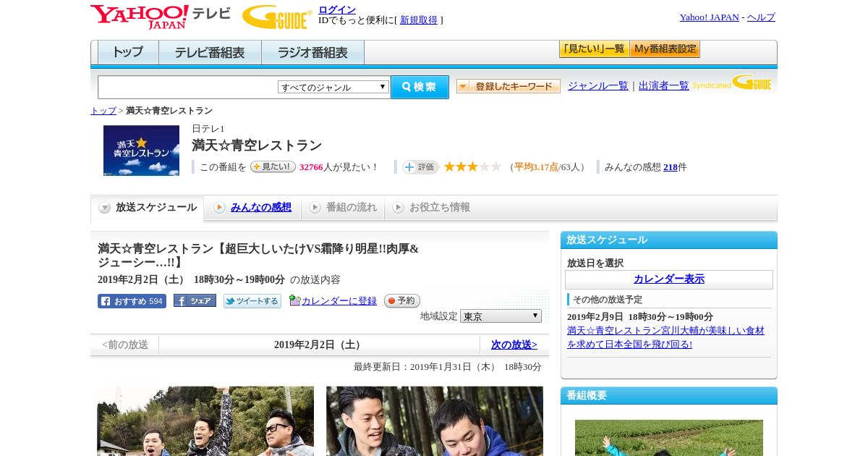Viewport: 868px width, 456px height.
Task: Click the Facebook シェア button
Action: coord(195,301)
